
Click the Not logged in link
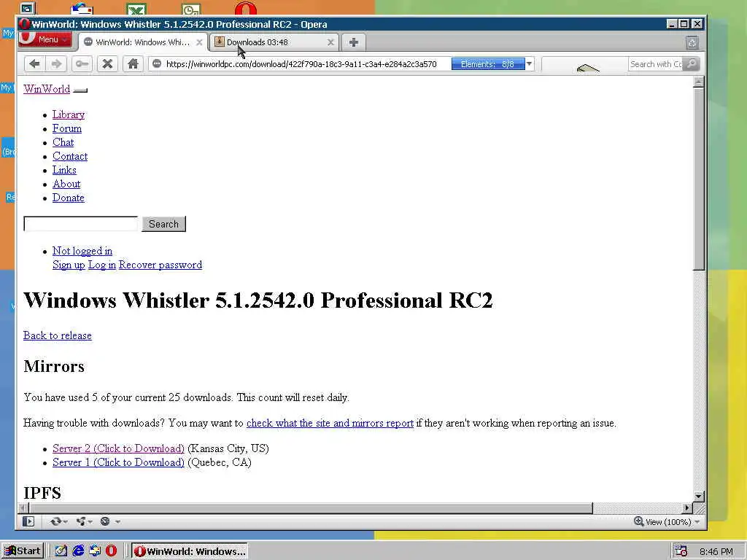coord(82,251)
